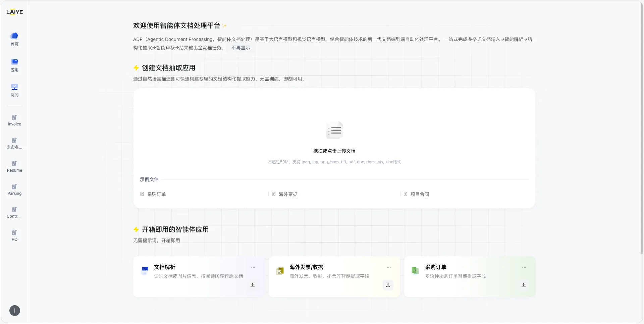
Task: Click the 欢迎使用智能体文档处理平台 title
Action: point(177,25)
